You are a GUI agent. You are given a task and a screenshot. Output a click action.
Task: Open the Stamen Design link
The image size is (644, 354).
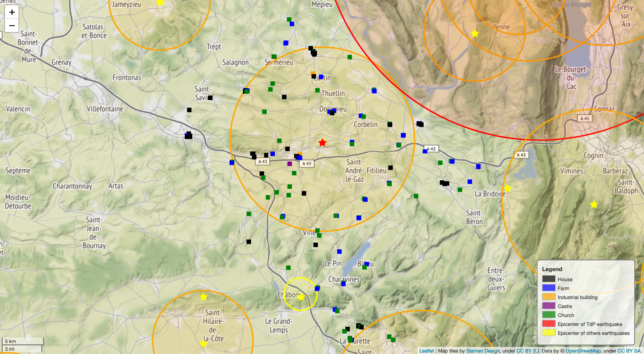(x=483, y=351)
